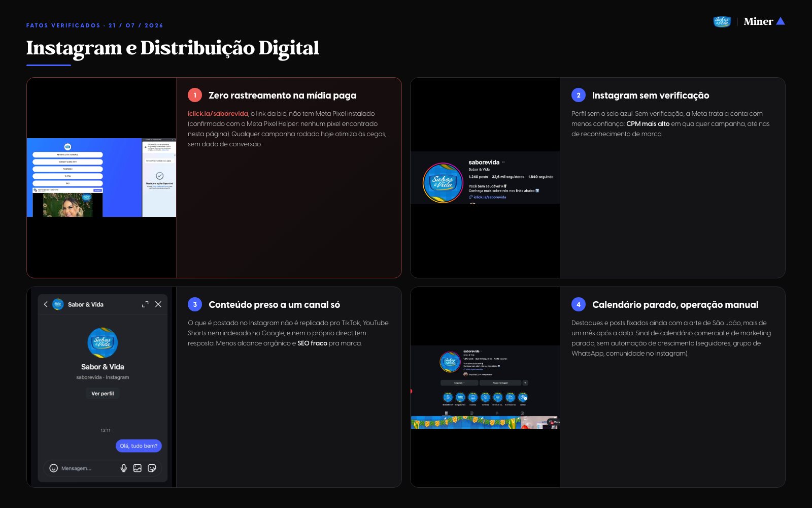
Task: Click the first white link button on bio page
Action: pyautogui.click(x=67, y=154)
